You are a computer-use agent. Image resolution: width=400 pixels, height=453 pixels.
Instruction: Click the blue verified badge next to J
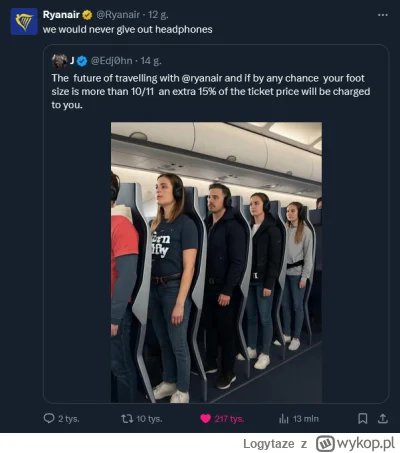tap(82, 61)
